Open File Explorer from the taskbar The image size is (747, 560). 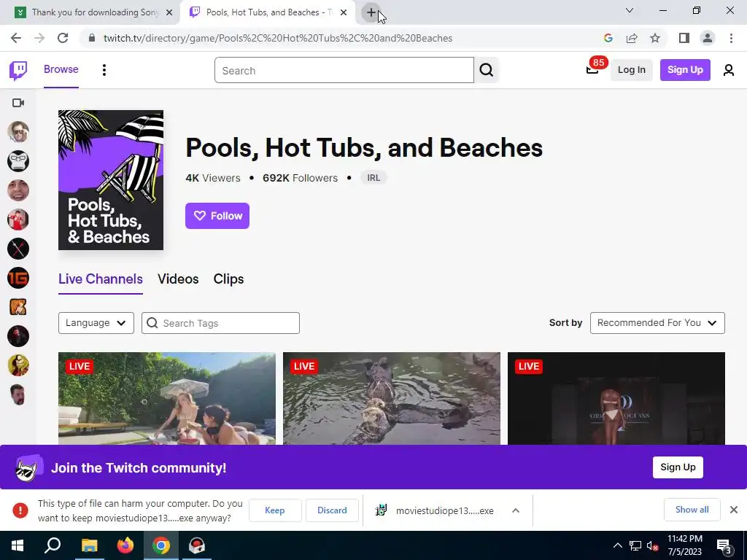pyautogui.click(x=89, y=545)
